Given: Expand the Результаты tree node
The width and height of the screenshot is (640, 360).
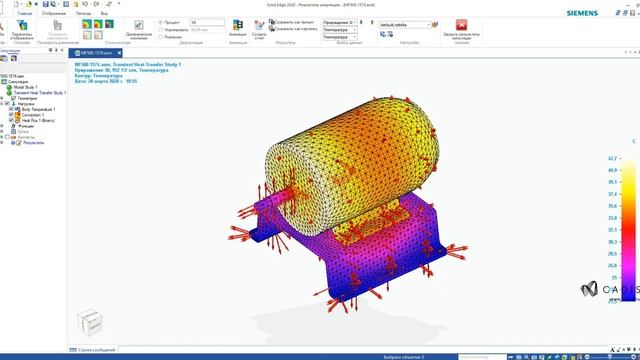Looking at the screenshot, I should tap(2, 143).
